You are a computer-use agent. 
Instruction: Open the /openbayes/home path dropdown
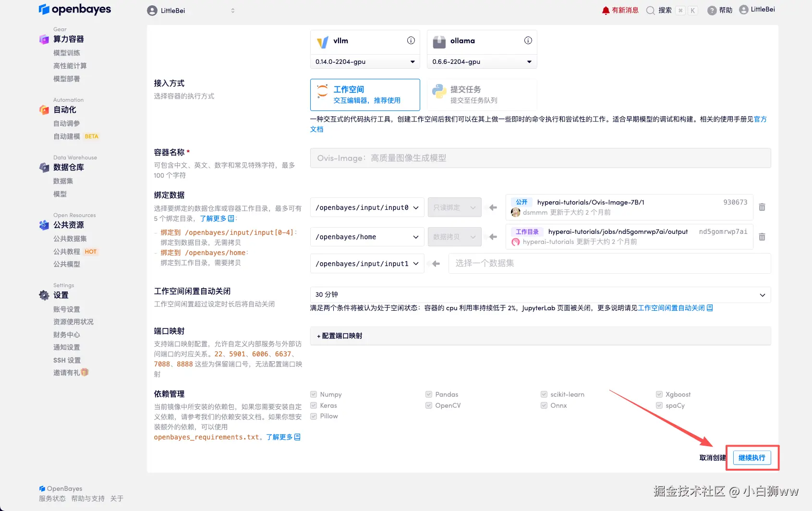[367, 237]
